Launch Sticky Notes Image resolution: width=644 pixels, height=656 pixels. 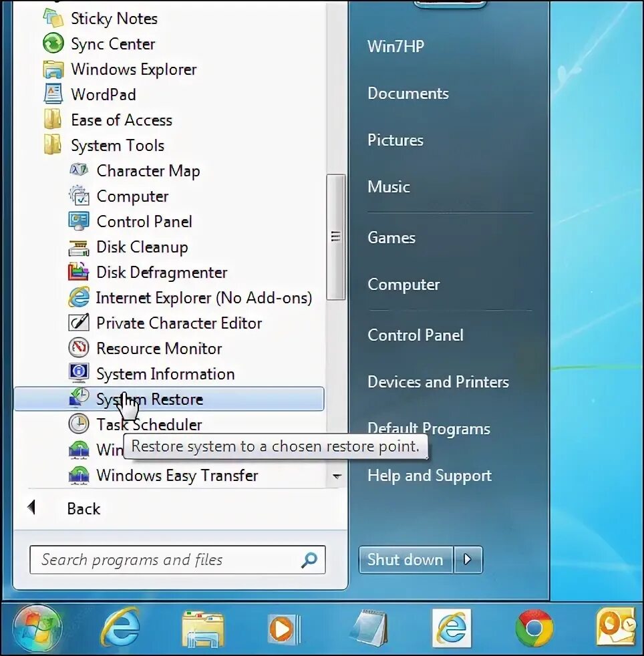click(x=114, y=18)
